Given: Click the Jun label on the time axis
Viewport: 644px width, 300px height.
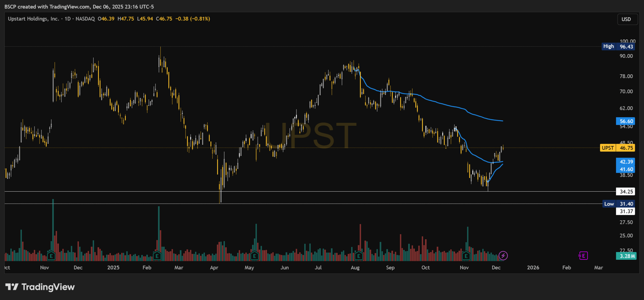Looking at the screenshot, I should (x=284, y=267).
